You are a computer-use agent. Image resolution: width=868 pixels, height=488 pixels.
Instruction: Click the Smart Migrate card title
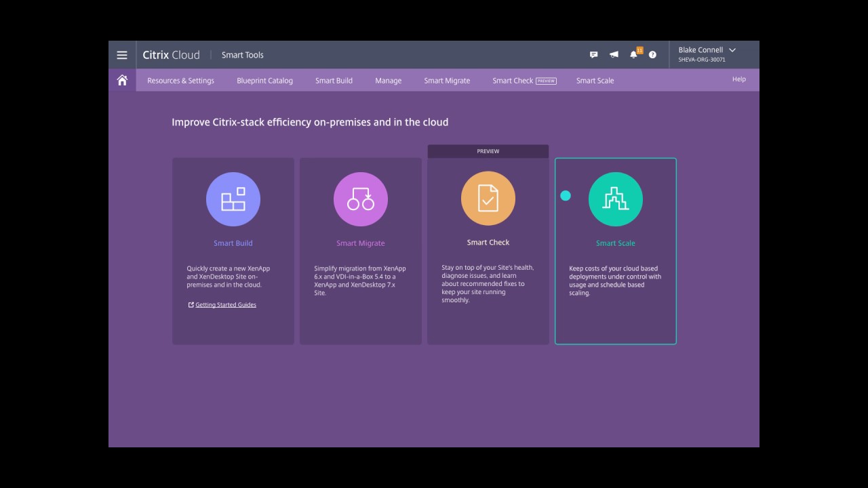(361, 243)
